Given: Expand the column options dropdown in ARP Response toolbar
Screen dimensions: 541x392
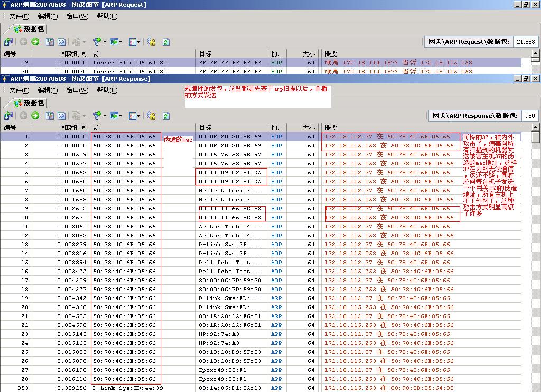Looking at the screenshot, I should 138,116.
